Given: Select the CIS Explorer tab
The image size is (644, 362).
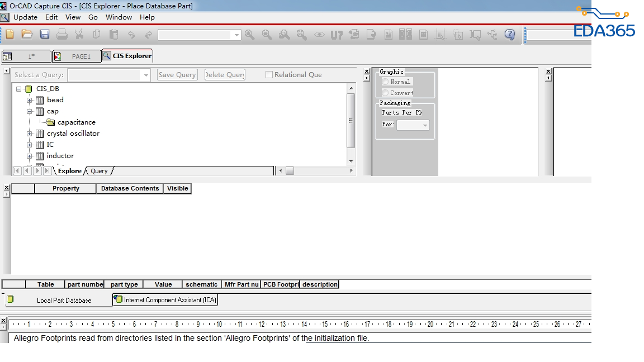Looking at the screenshot, I should pyautogui.click(x=127, y=56).
